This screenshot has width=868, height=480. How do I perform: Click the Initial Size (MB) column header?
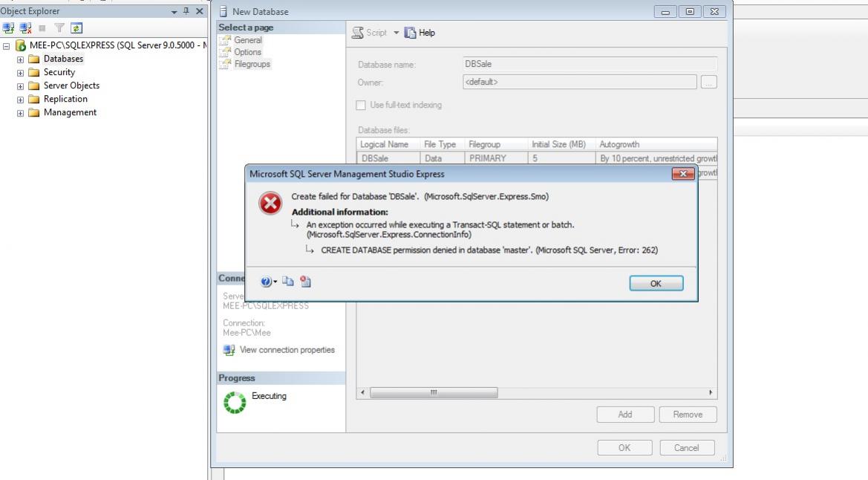pos(561,144)
